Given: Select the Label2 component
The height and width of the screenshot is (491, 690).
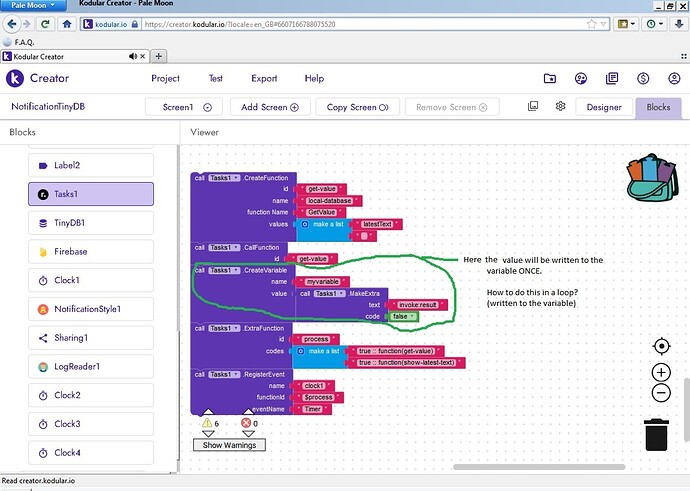Looking at the screenshot, I should (91, 165).
